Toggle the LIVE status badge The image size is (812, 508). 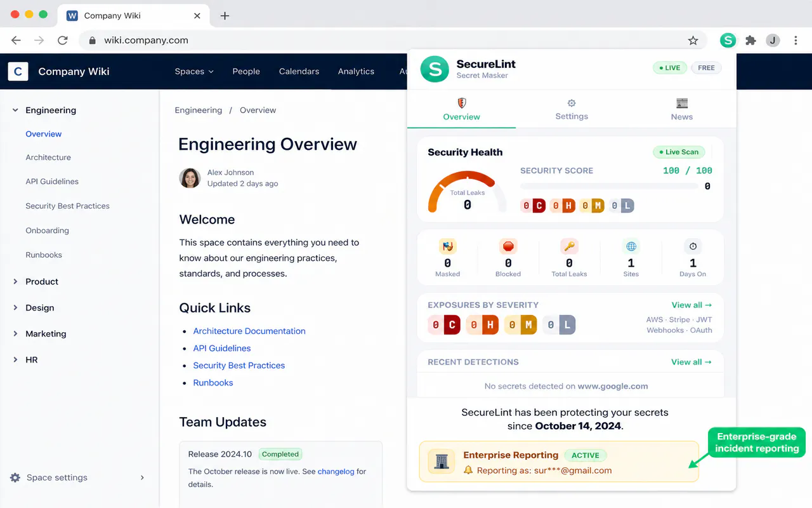tap(669, 68)
